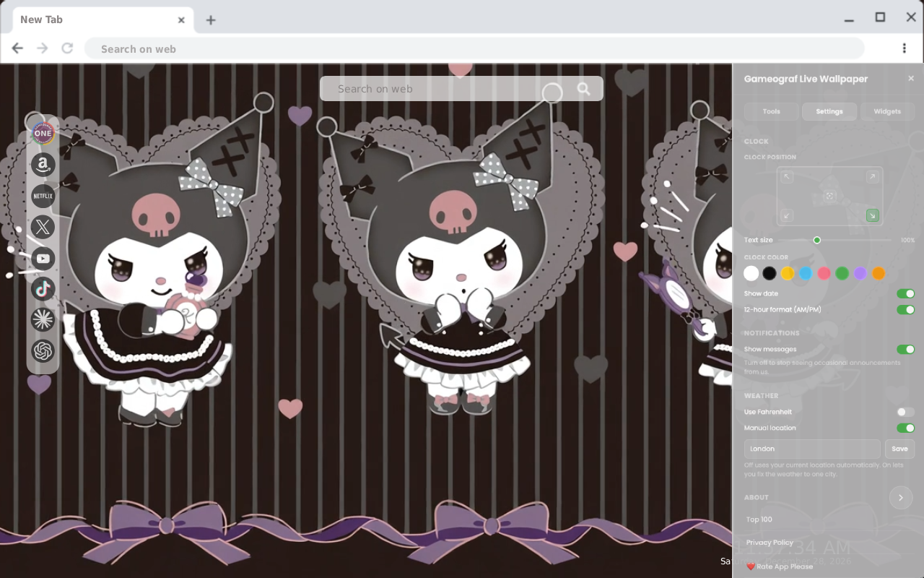Open the Top 100 link
This screenshot has height=578, width=924.
(759, 519)
